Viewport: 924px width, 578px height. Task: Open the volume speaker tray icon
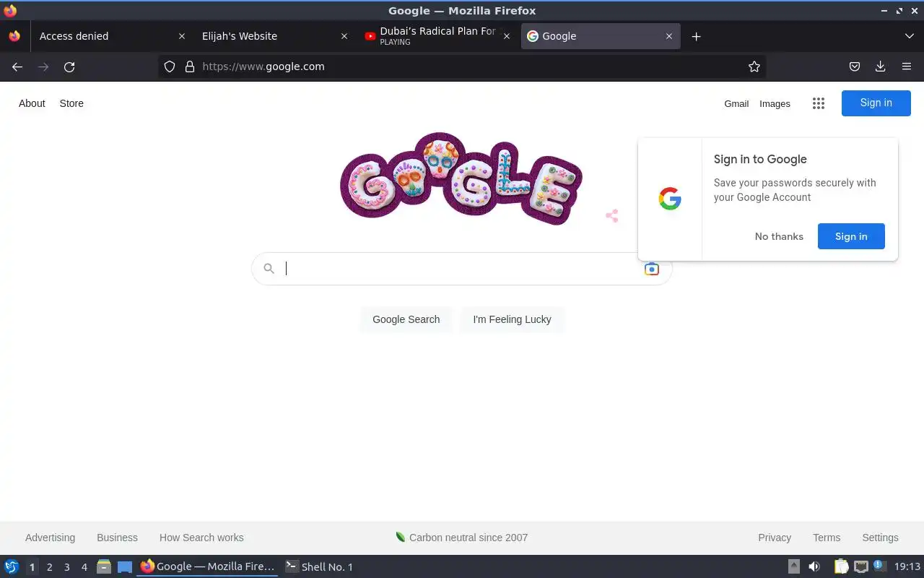click(x=814, y=566)
